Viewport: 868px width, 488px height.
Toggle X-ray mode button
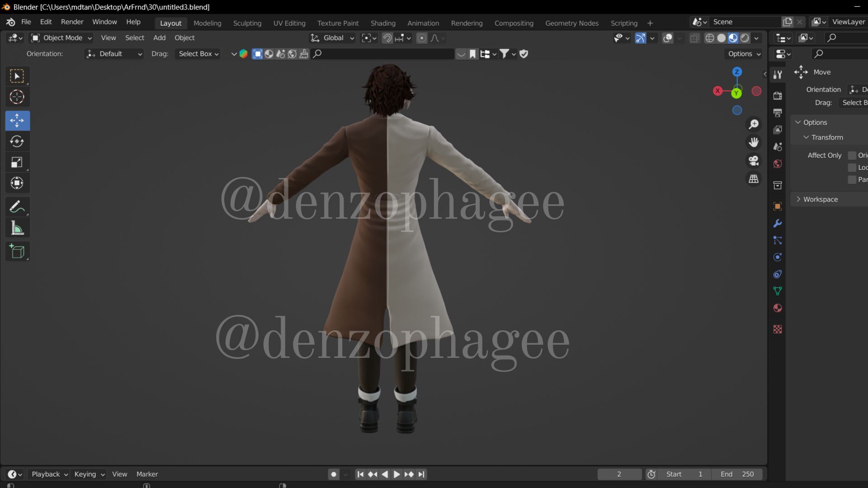(695, 38)
